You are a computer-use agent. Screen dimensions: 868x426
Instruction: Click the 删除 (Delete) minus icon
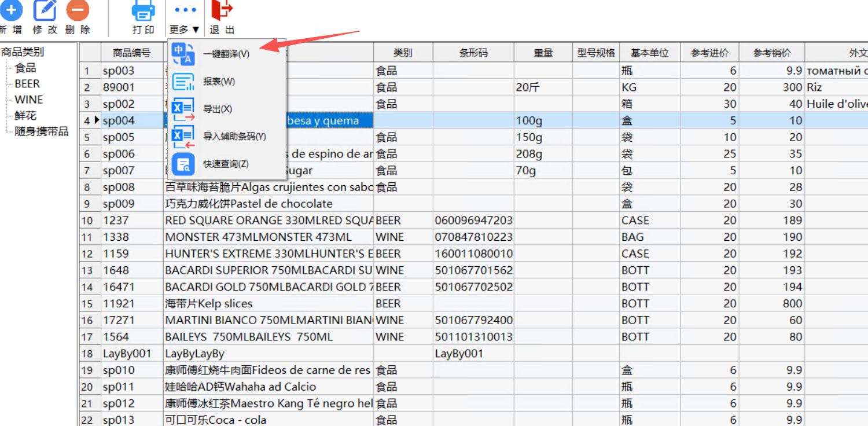pyautogui.click(x=78, y=10)
